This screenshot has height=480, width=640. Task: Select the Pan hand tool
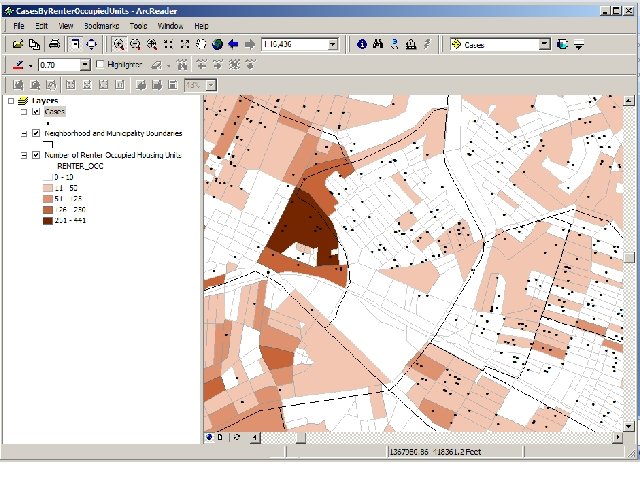200,44
